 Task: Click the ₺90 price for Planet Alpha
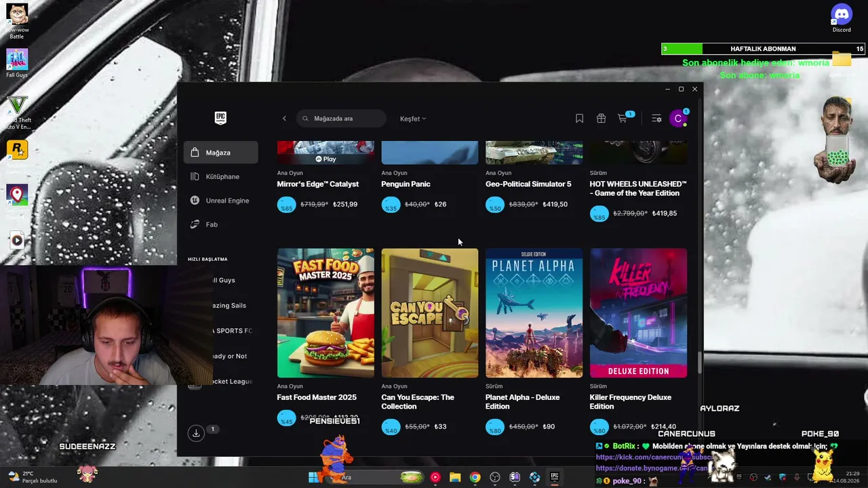549,426
